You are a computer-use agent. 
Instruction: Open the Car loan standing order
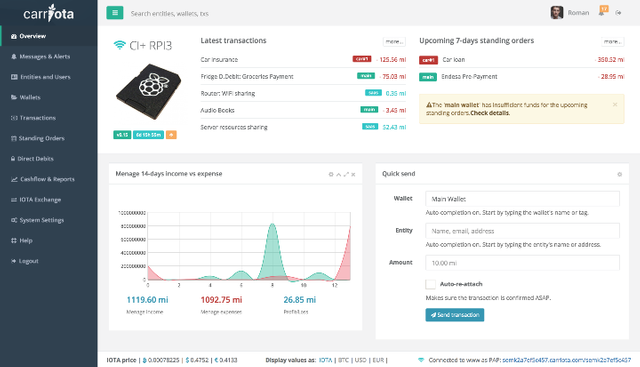(x=522, y=60)
